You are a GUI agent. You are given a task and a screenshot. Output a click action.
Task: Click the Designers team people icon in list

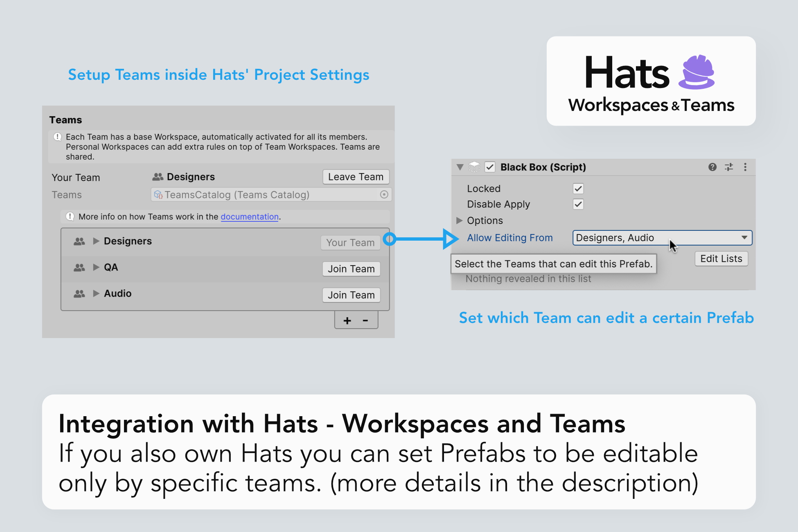[79, 241]
